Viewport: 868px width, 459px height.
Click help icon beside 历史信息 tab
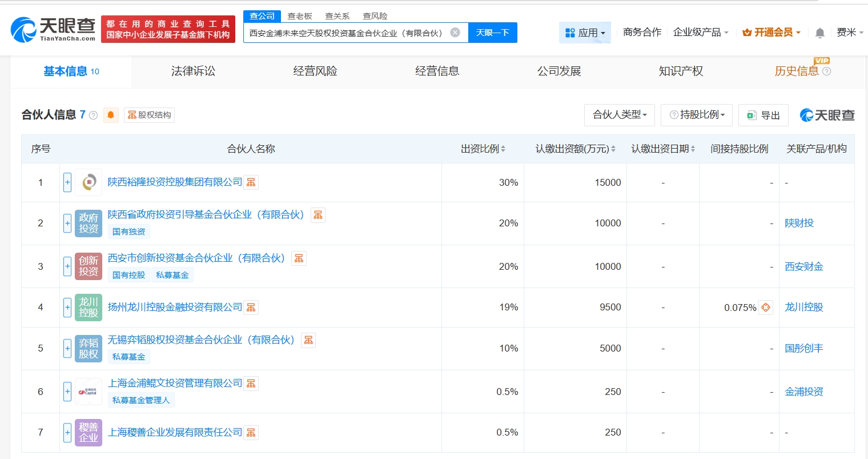click(826, 71)
